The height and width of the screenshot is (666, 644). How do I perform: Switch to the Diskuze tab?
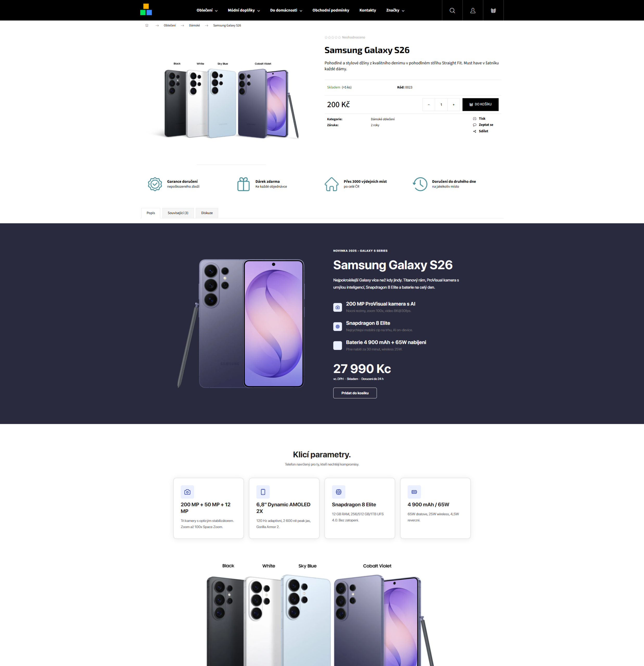[207, 213]
